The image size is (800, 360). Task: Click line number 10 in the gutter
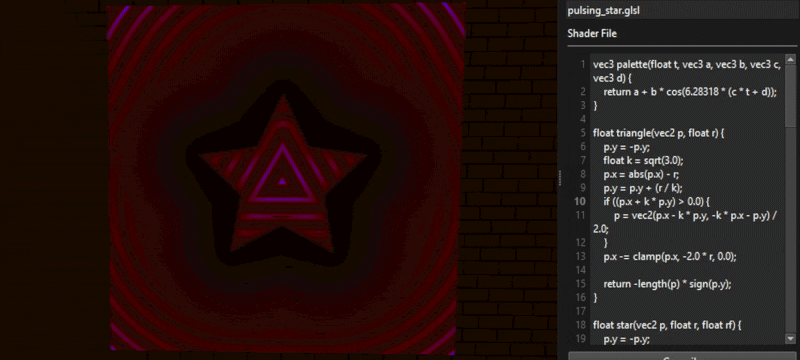click(580, 201)
